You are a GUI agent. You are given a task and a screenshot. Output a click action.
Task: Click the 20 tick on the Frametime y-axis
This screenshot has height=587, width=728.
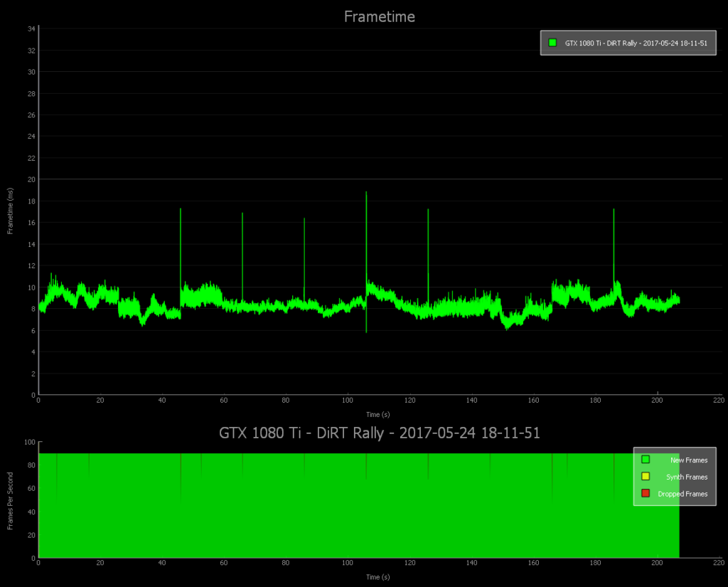[x=32, y=179]
